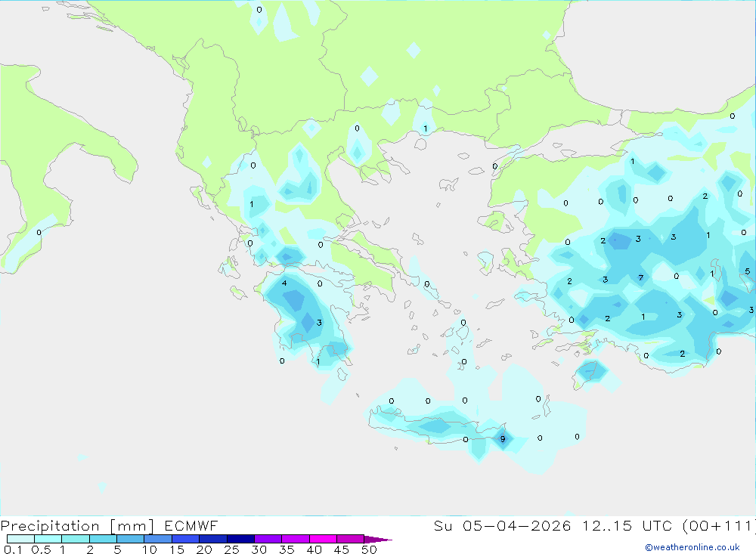Viewport: 756px width, 554px height.
Task: Click the 20–25 mm dark blue legend swatch
Action: tap(212, 539)
